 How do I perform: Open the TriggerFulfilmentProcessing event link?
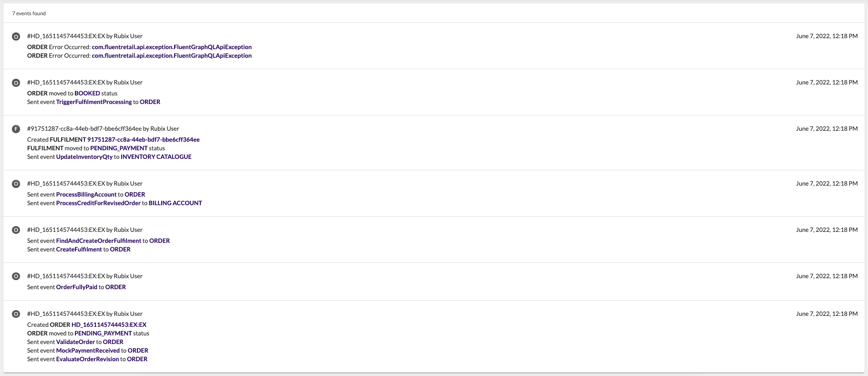tap(94, 102)
